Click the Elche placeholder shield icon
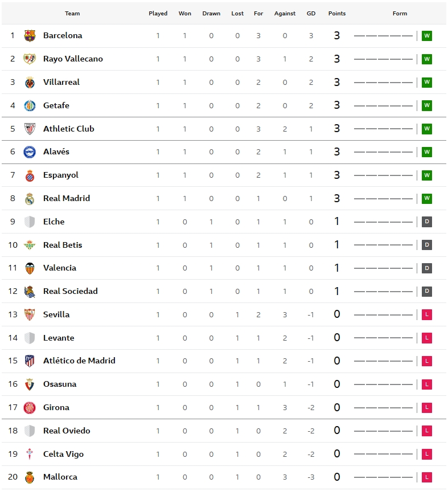 tap(30, 222)
